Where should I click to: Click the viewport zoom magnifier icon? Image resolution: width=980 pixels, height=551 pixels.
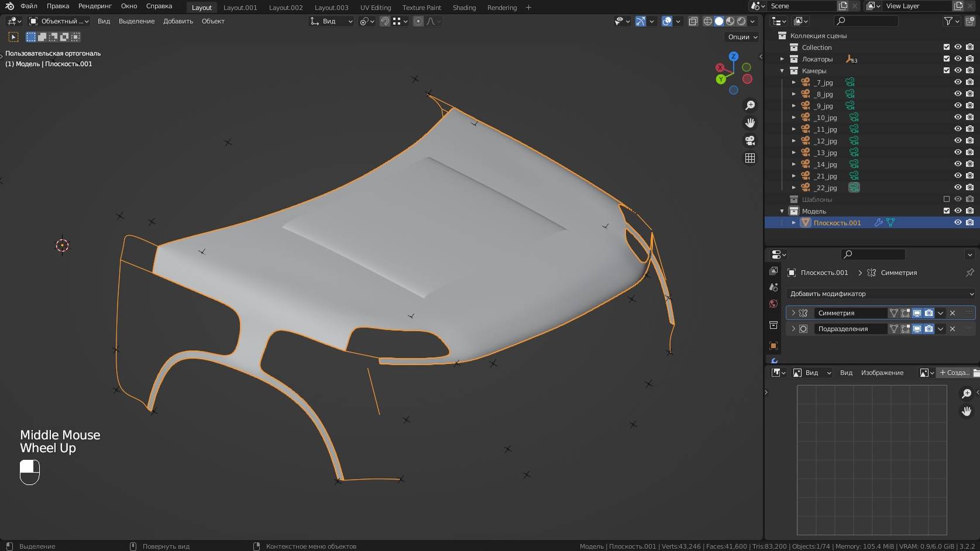click(x=749, y=105)
